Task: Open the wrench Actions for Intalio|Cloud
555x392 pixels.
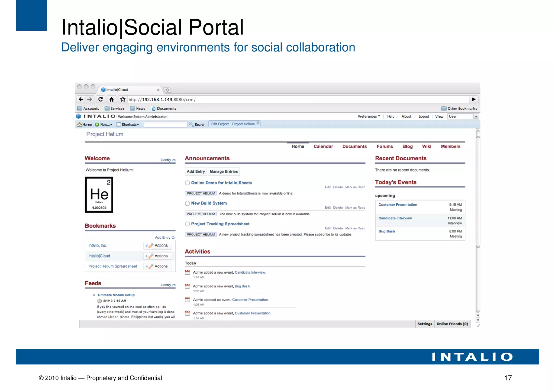Action: tap(157, 256)
